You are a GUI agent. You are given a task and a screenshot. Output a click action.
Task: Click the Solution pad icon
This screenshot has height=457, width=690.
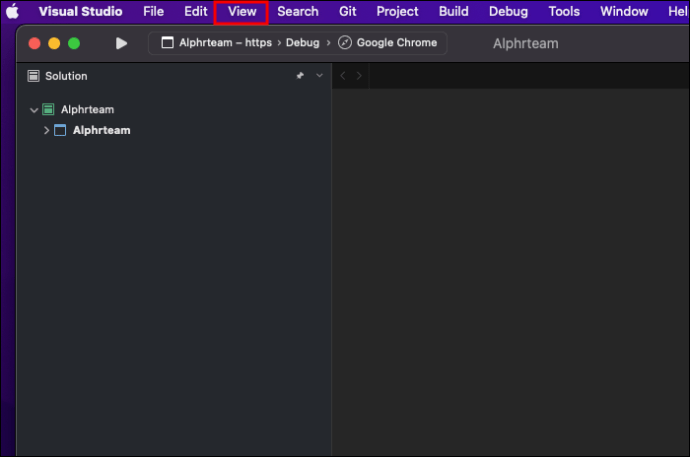coord(33,76)
